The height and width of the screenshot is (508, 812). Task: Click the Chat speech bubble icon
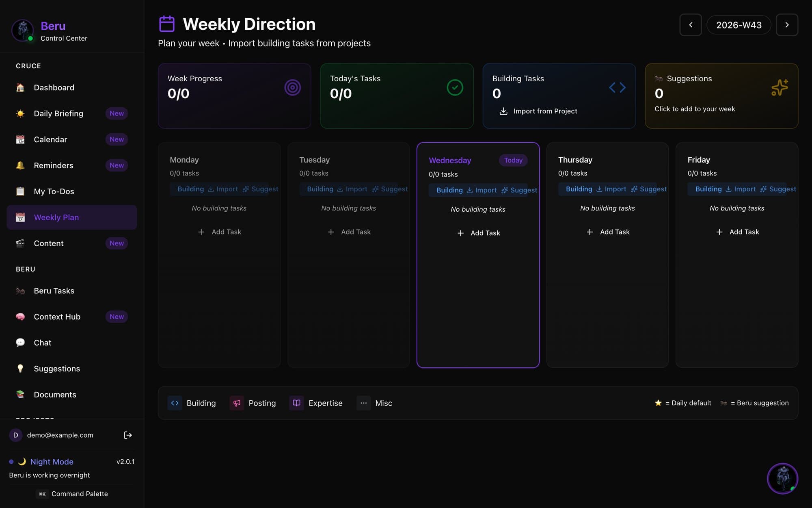pos(20,343)
